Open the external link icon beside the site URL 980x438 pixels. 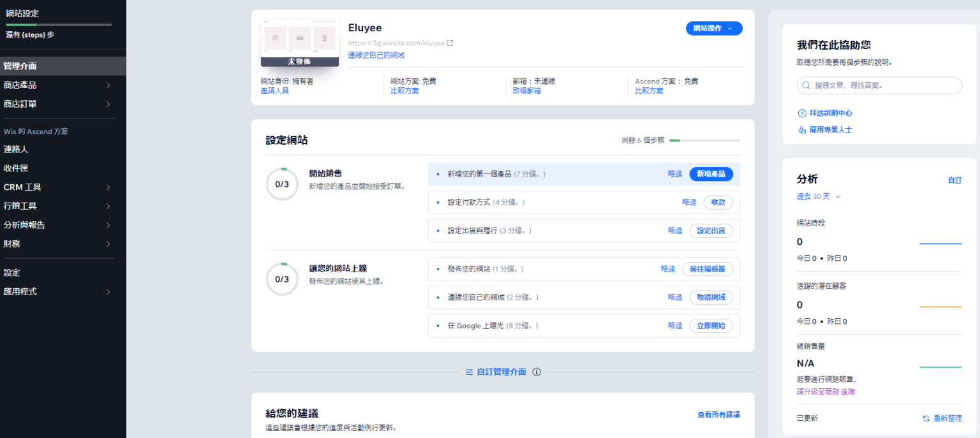[x=450, y=43]
